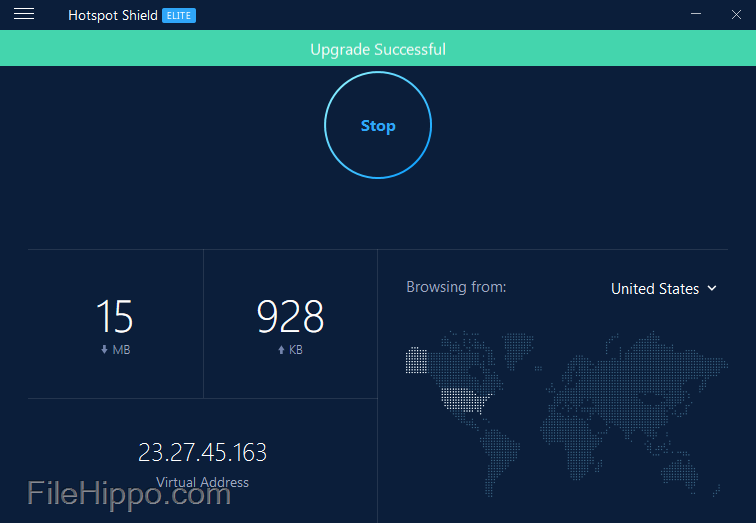Viewport: 756px width, 523px height.
Task: Close the Hotspot Shield window
Action: [736, 14]
